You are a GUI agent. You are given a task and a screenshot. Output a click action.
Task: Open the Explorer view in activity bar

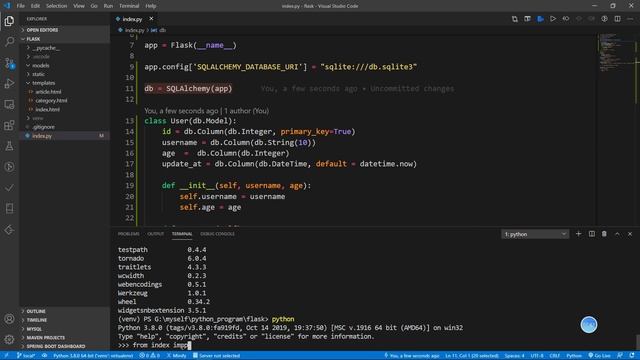click(x=9, y=20)
